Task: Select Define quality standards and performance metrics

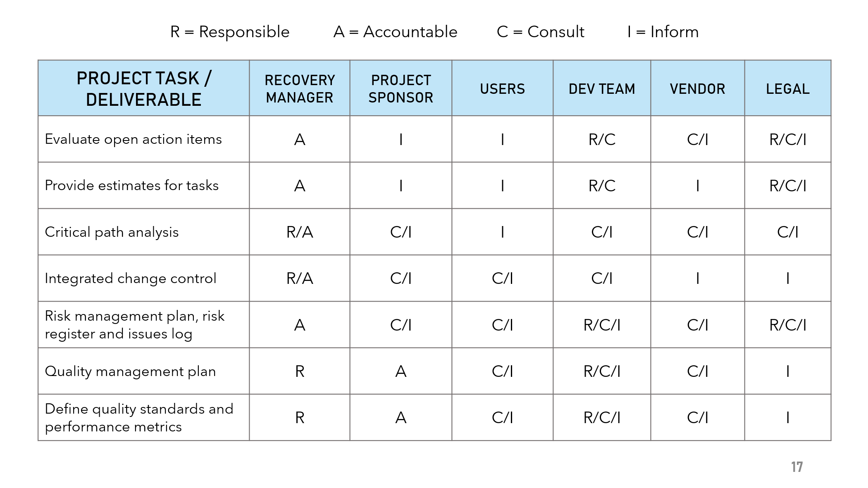Action: (139, 417)
